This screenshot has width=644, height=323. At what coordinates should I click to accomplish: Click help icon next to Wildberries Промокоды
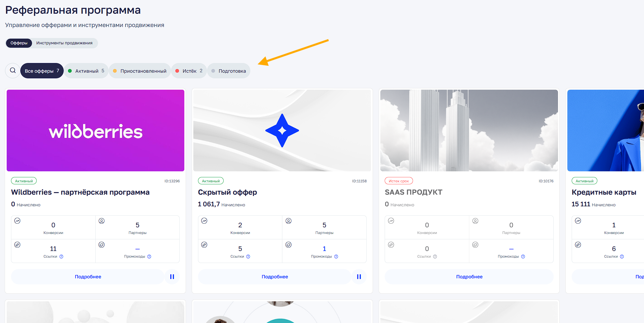click(149, 257)
